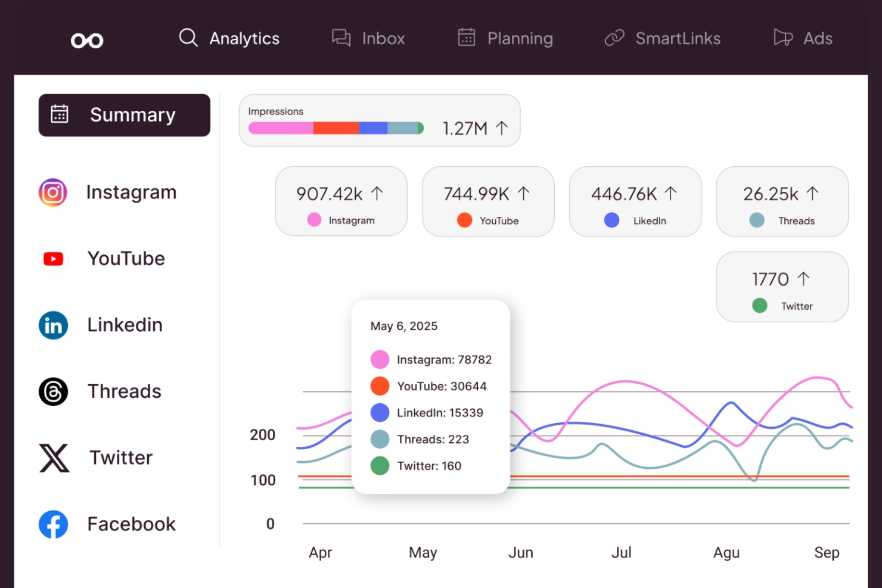The width and height of the screenshot is (882, 588).
Task: Select YouTube label in the sidebar
Action: (126, 259)
